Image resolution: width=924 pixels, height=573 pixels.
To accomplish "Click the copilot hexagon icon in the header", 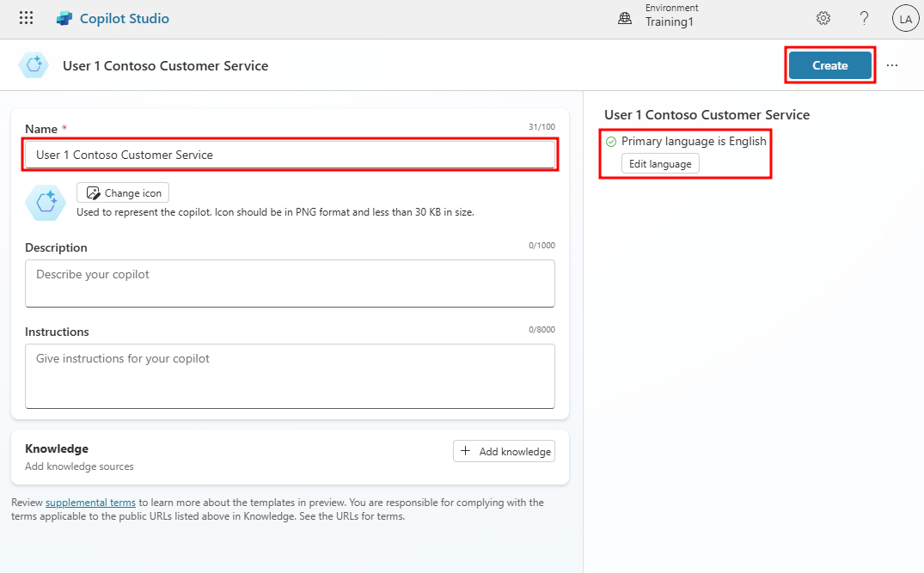I will coord(34,65).
